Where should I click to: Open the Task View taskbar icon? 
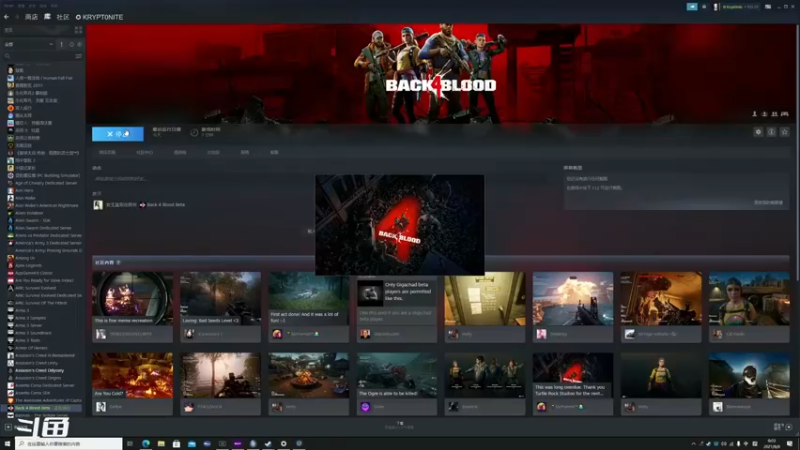[x=130, y=443]
